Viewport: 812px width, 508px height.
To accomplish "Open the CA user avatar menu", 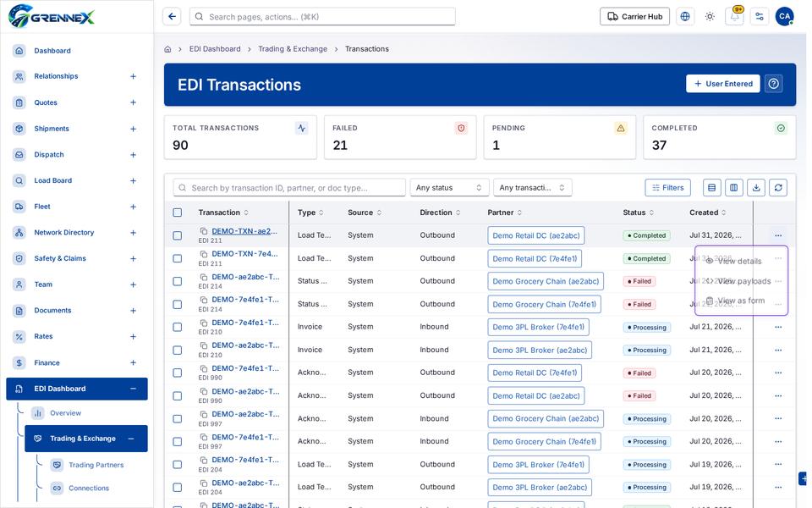I will 785,17.
